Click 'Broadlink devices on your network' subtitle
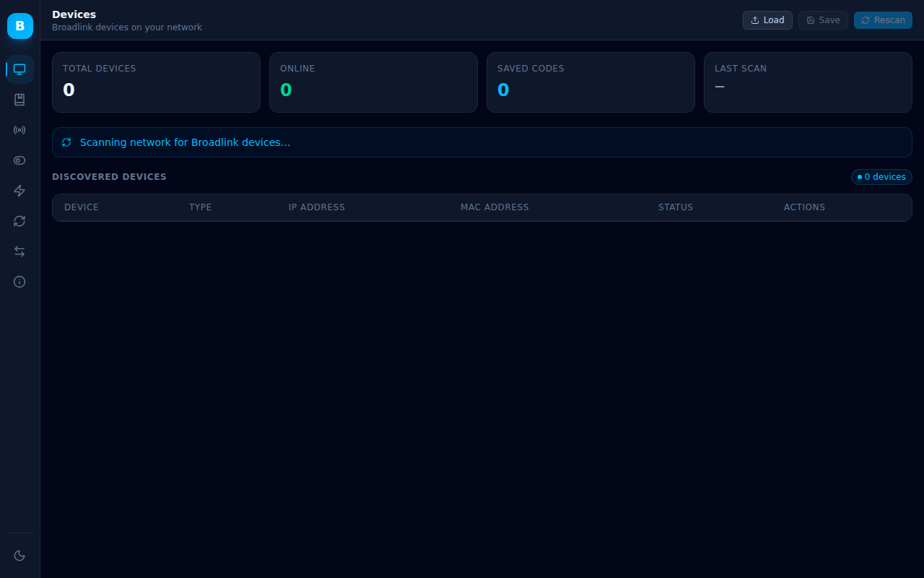This screenshot has width=924, height=578. pos(127,27)
